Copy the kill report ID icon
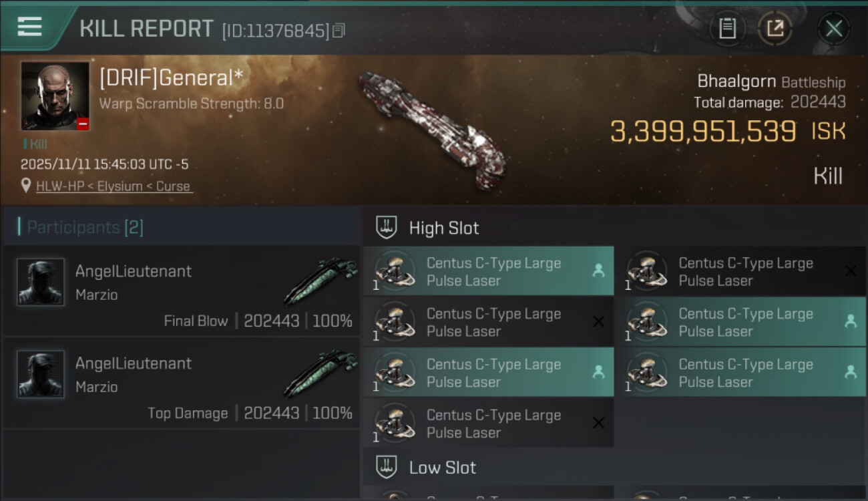 (339, 31)
